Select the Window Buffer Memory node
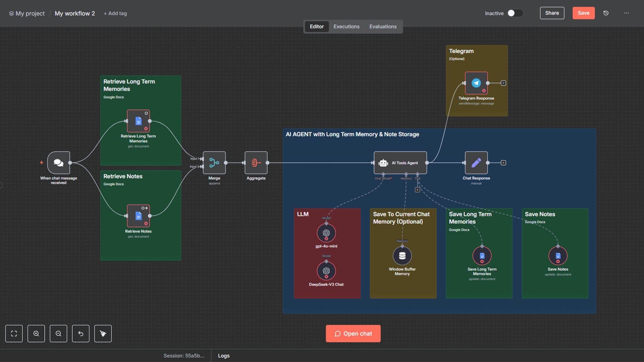Viewport: 644px width, 362px height. (402, 256)
